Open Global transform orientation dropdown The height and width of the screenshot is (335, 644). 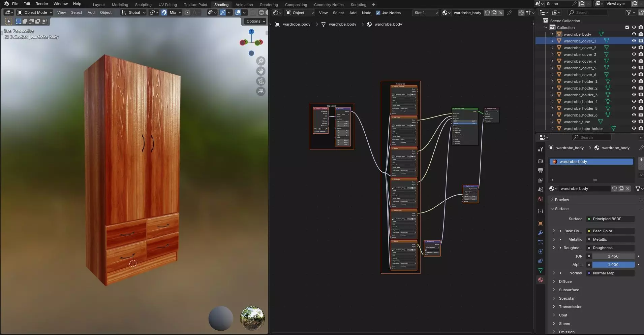pyautogui.click(x=133, y=12)
